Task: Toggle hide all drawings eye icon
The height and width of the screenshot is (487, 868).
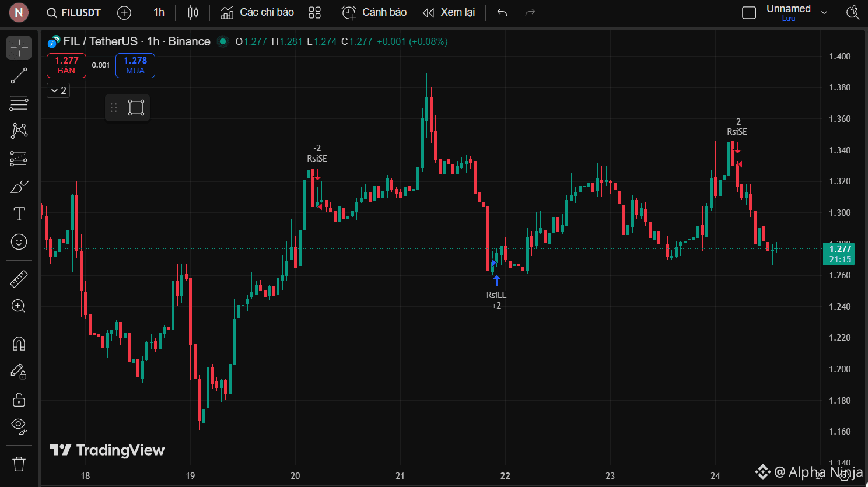Action: tap(19, 427)
